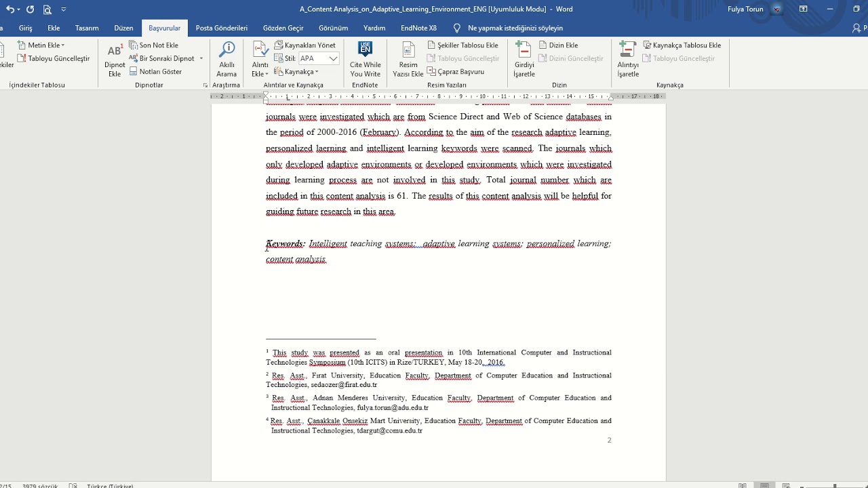Switch to the Düzen tab
Viewport: 868px width, 488px height.
pos(123,28)
